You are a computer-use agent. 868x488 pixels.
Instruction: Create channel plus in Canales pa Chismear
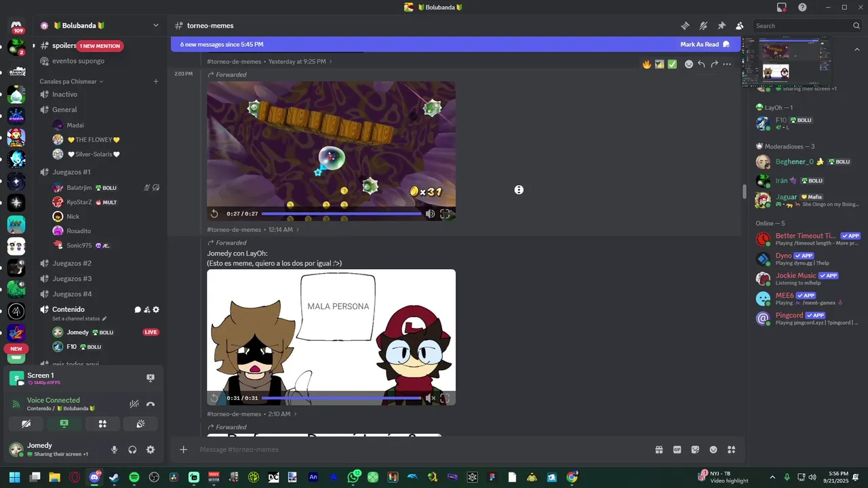156,81
